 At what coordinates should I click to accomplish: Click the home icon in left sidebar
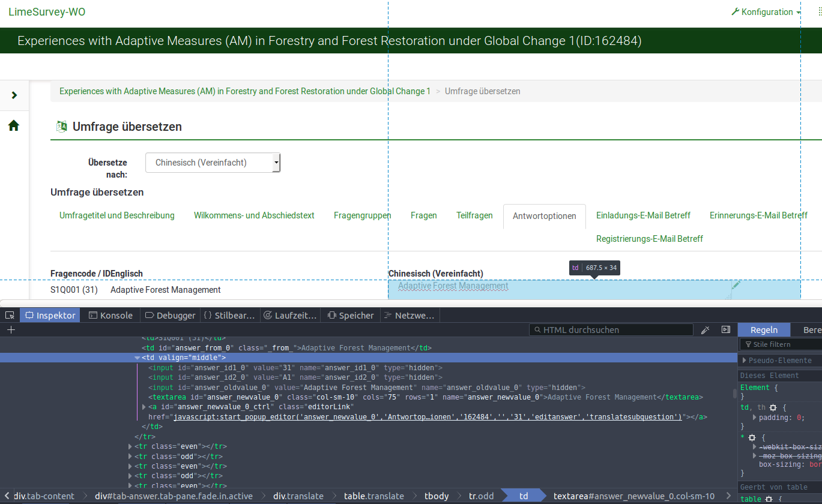(x=14, y=125)
